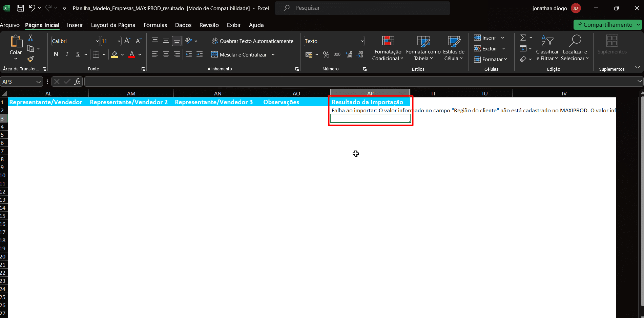Expand the formula bar
The width and height of the screenshot is (644, 318).
tap(640, 81)
